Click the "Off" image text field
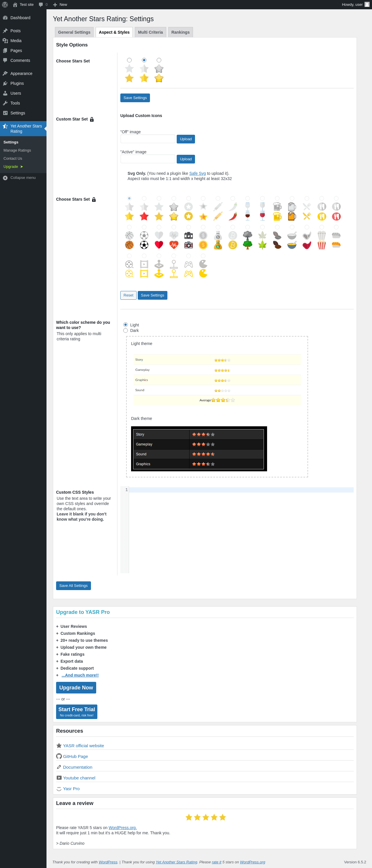 pyautogui.click(x=148, y=139)
